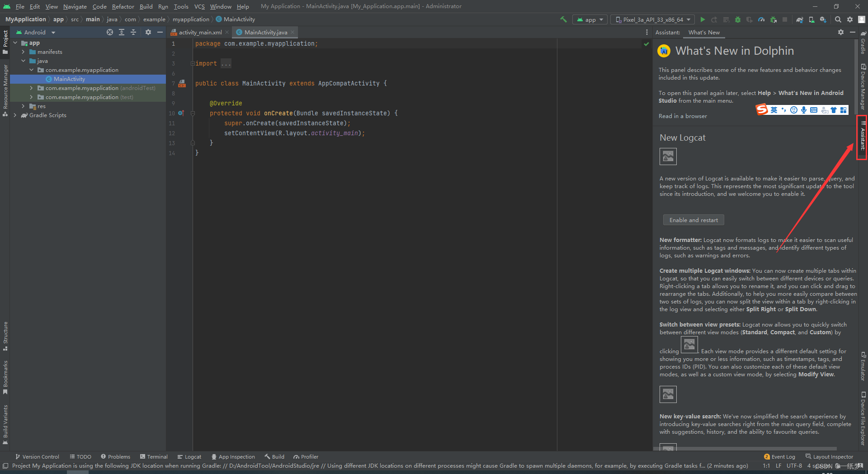Open the Profile app gauge icon
The image size is (868, 474).
[761, 19]
